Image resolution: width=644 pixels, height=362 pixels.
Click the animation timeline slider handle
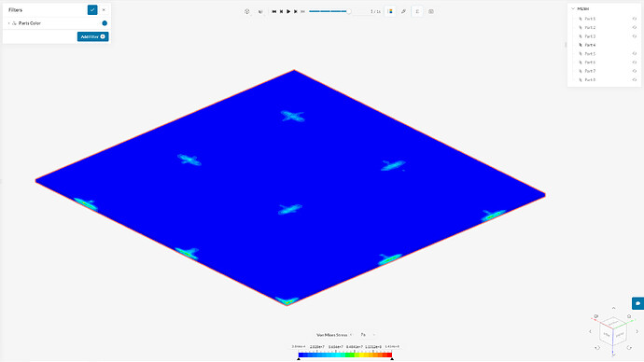349,11
